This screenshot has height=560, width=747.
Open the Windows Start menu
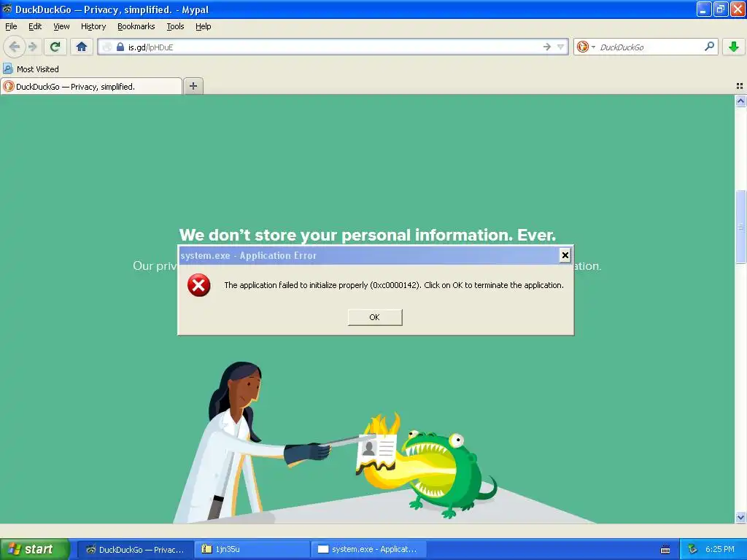coord(35,549)
